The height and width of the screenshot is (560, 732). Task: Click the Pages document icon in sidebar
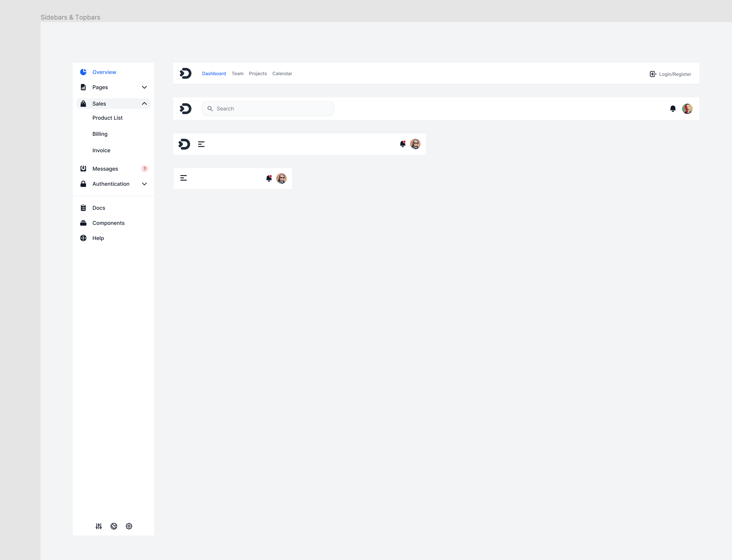[83, 87]
